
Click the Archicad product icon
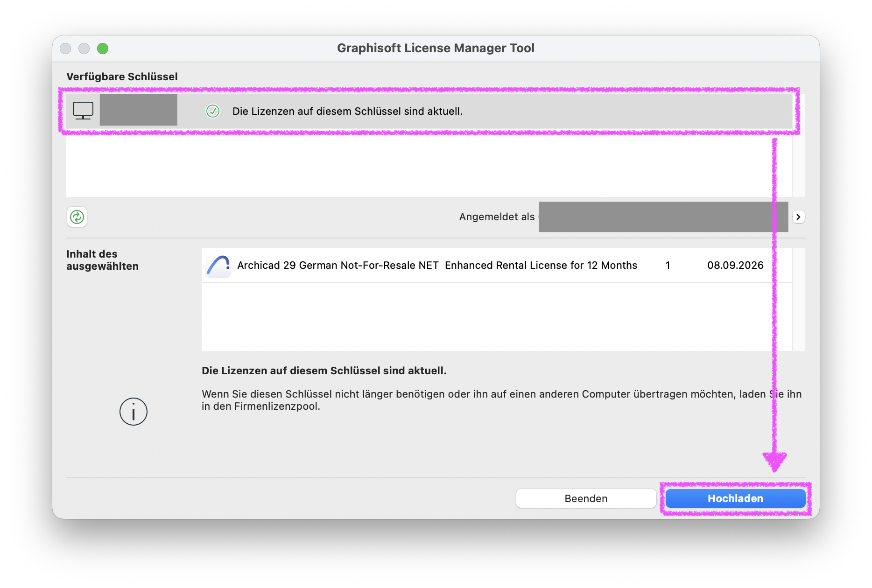[218, 266]
